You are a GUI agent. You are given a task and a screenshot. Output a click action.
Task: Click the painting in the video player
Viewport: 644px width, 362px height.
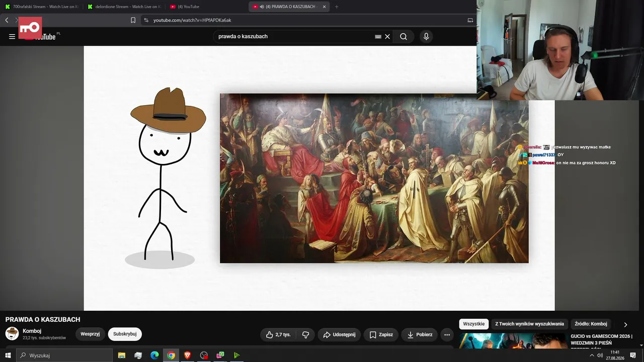374,178
